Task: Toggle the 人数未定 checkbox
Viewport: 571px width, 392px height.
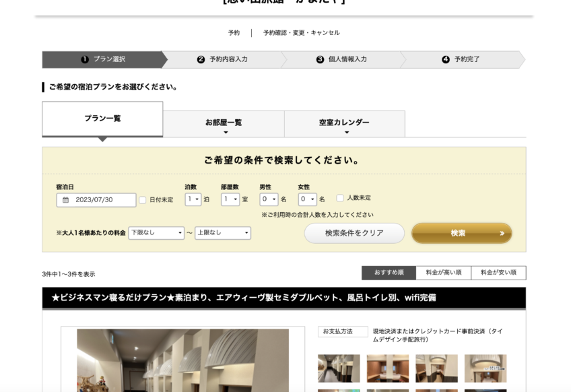Action: (340, 198)
